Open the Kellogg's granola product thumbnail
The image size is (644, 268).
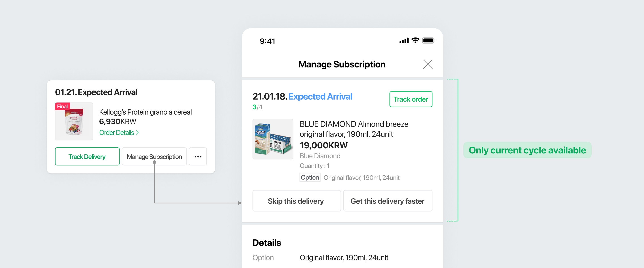point(74,121)
